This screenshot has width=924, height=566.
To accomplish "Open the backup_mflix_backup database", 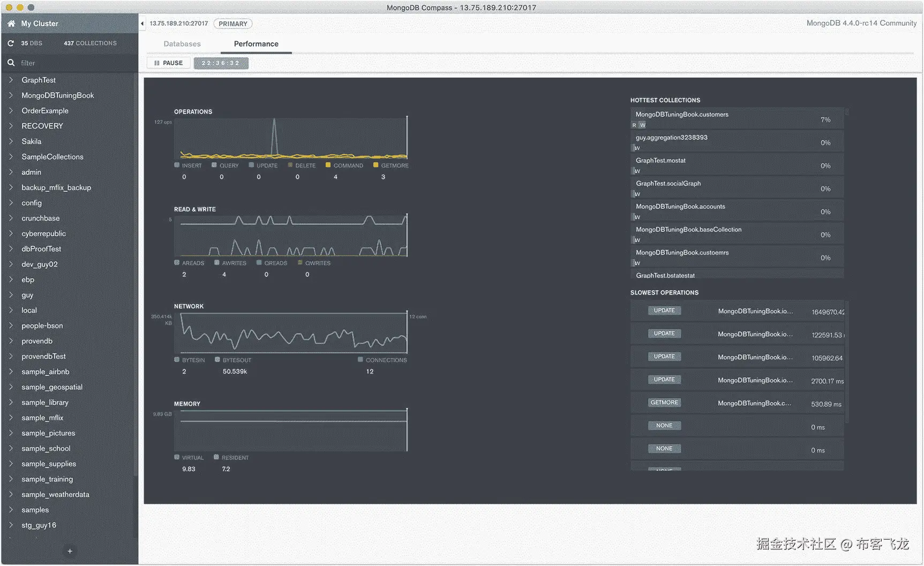I will [x=56, y=187].
